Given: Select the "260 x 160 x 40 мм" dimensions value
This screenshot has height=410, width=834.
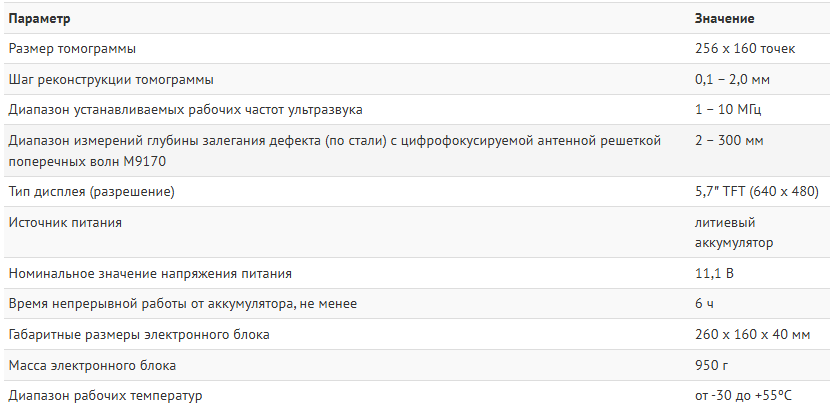Looking at the screenshot, I should point(750,334).
